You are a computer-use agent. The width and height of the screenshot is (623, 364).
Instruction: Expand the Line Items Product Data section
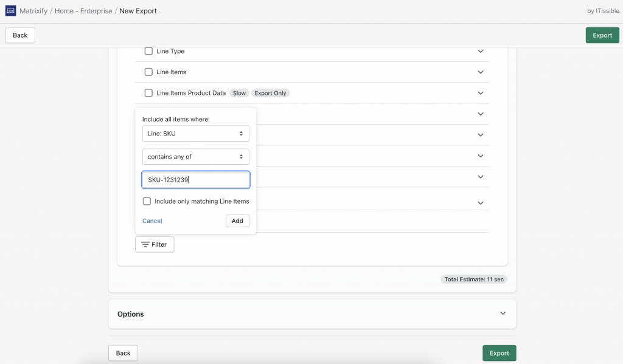[x=480, y=93]
